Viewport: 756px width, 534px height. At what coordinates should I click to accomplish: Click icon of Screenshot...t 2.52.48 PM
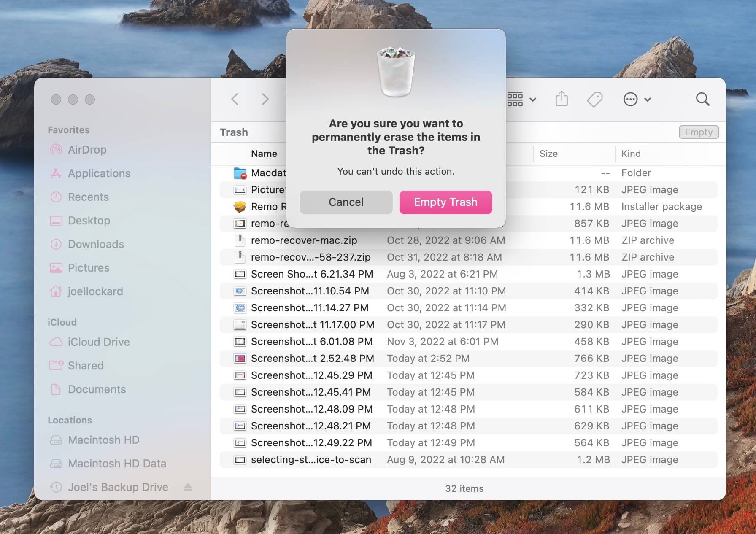point(240,359)
